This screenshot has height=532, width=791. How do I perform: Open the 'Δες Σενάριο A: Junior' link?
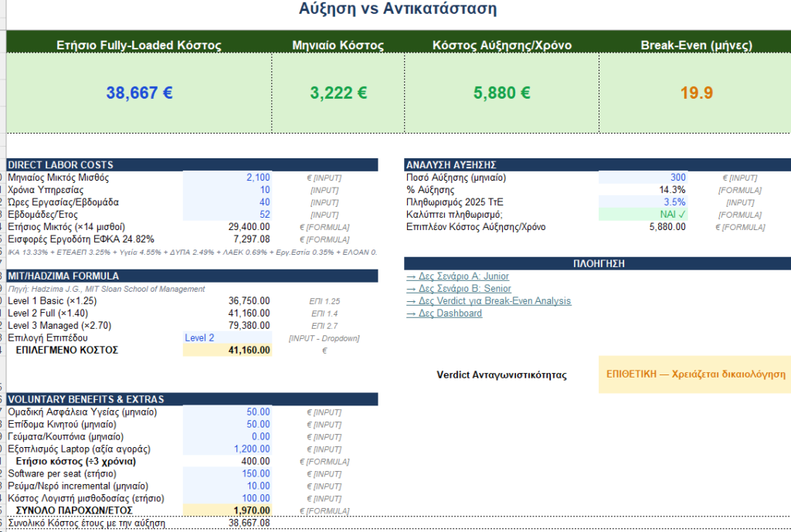coord(457,276)
